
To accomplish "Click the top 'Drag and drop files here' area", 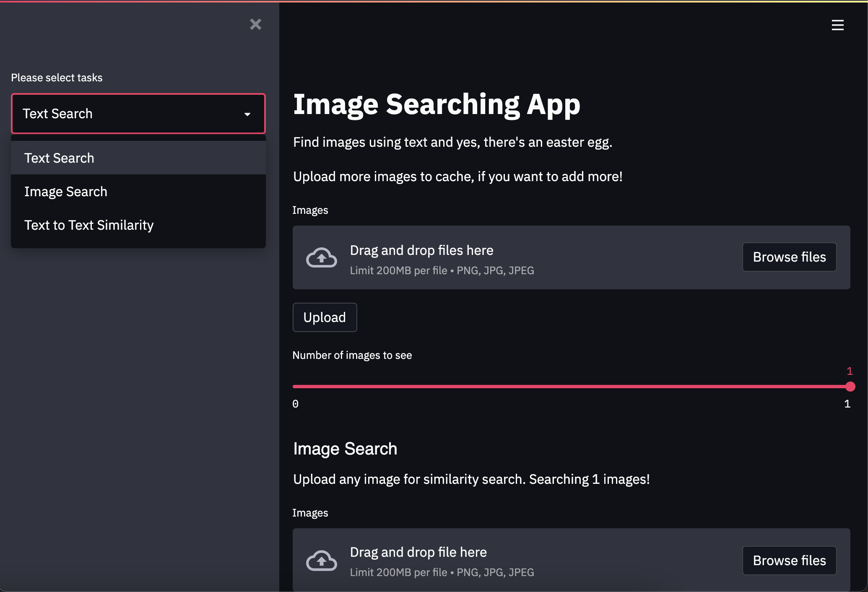I will 421,251.
